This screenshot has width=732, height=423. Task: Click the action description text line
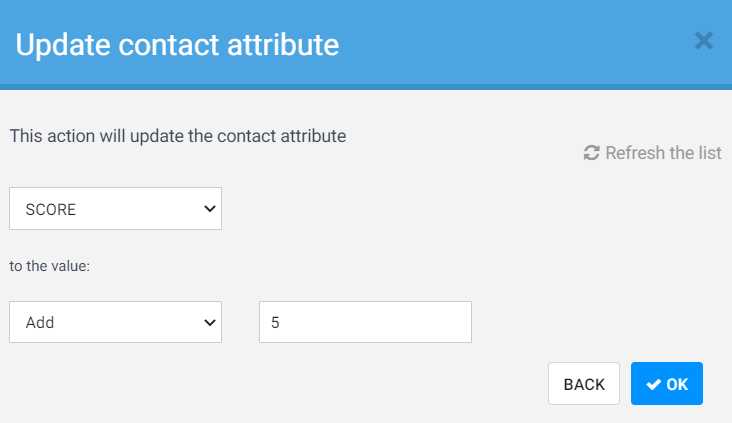tap(178, 135)
